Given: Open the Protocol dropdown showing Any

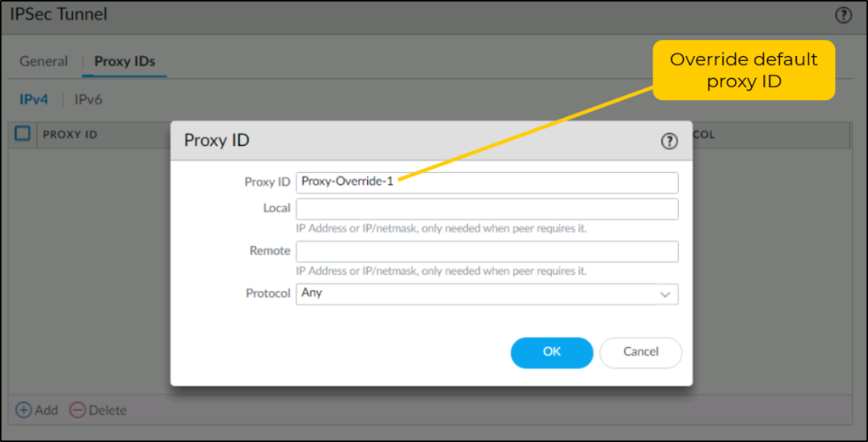Looking at the screenshot, I should click(487, 294).
